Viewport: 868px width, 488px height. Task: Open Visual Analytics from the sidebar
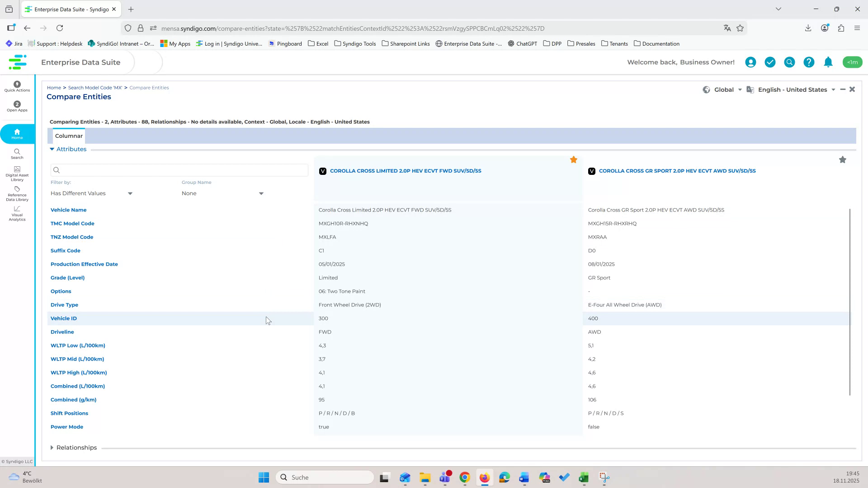coord(17,213)
